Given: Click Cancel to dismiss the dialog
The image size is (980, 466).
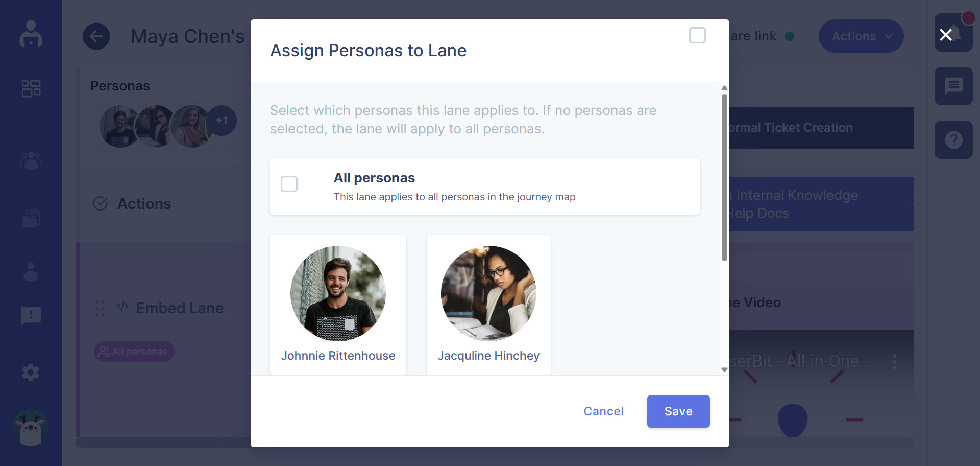Looking at the screenshot, I should click(x=603, y=411).
